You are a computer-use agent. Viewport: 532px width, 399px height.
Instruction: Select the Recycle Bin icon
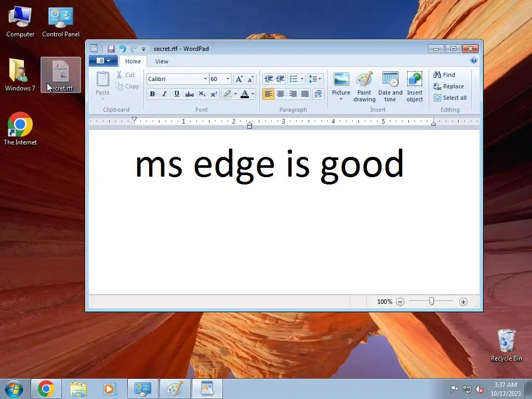(x=506, y=345)
